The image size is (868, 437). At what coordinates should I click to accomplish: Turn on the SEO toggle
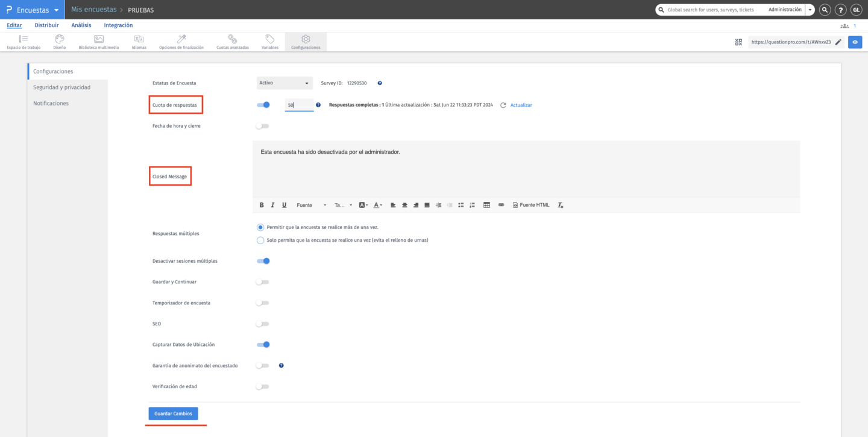click(x=262, y=324)
